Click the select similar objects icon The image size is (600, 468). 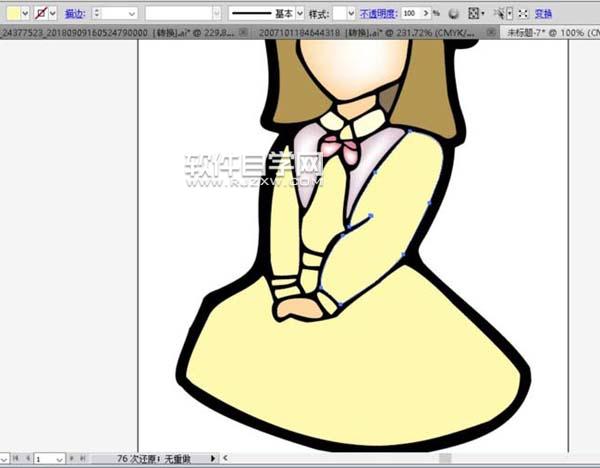pos(500,14)
